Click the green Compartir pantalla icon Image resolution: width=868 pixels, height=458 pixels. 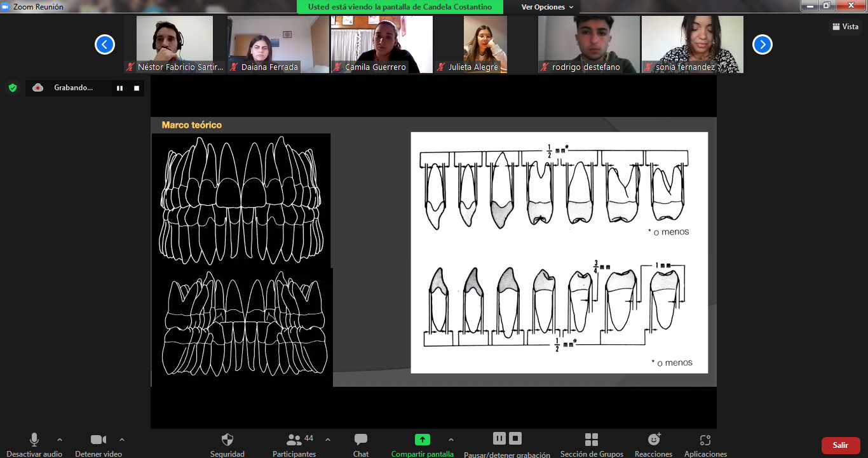422,440
